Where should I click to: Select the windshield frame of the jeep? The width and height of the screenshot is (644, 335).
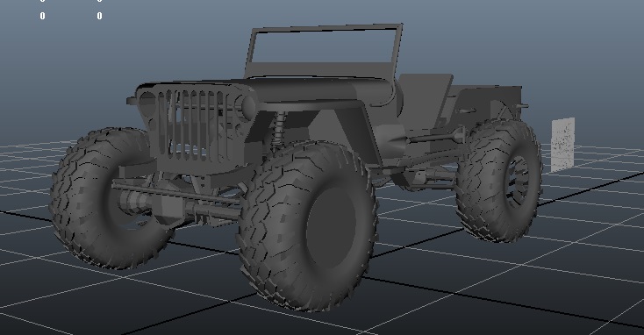(324, 52)
